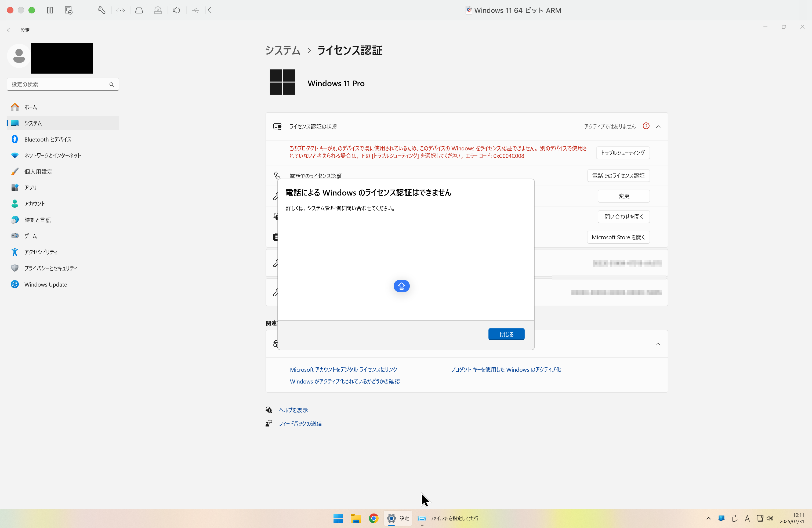The width and height of the screenshot is (812, 528).
Task: Select システム in the breadcrumb
Action: point(282,50)
